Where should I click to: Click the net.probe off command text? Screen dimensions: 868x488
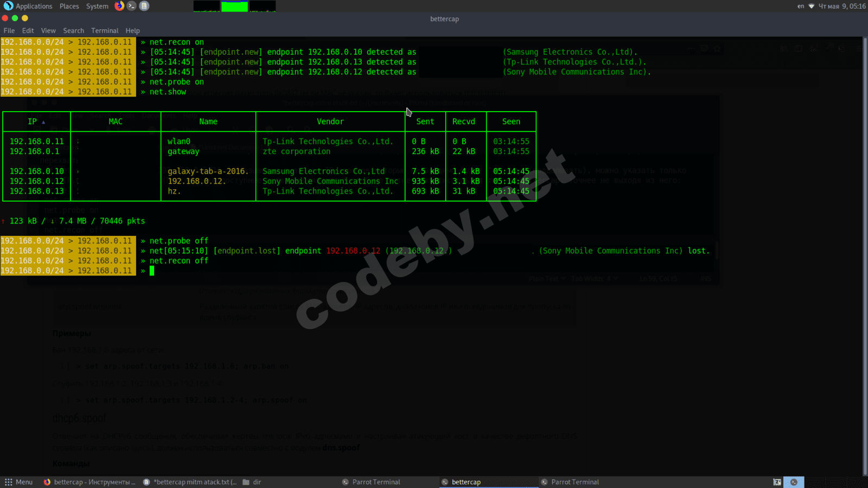pos(179,241)
